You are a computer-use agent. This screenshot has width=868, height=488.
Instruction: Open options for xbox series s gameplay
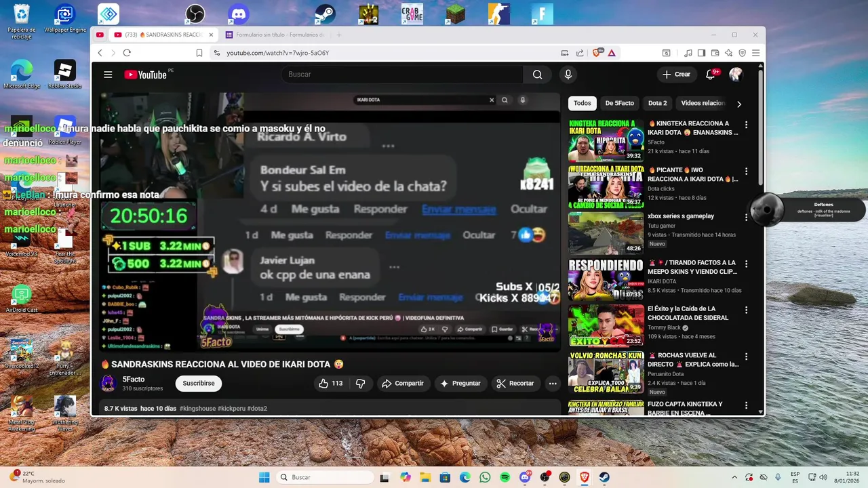click(746, 218)
